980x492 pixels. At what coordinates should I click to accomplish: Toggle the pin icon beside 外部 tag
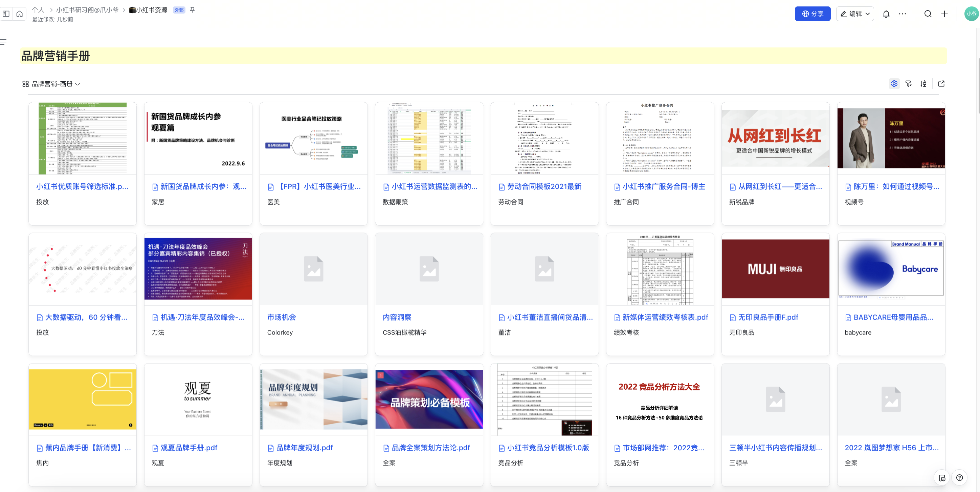tap(193, 10)
